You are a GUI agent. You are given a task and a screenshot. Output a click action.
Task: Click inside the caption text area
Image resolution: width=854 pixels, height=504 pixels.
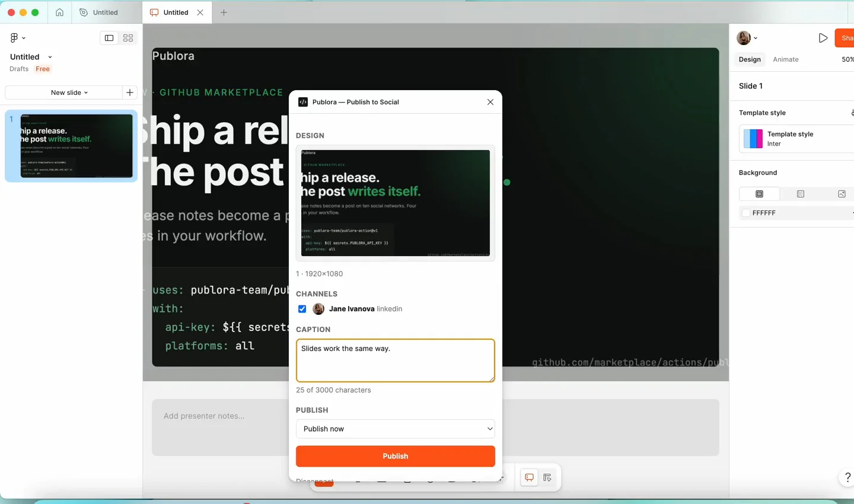point(396,361)
